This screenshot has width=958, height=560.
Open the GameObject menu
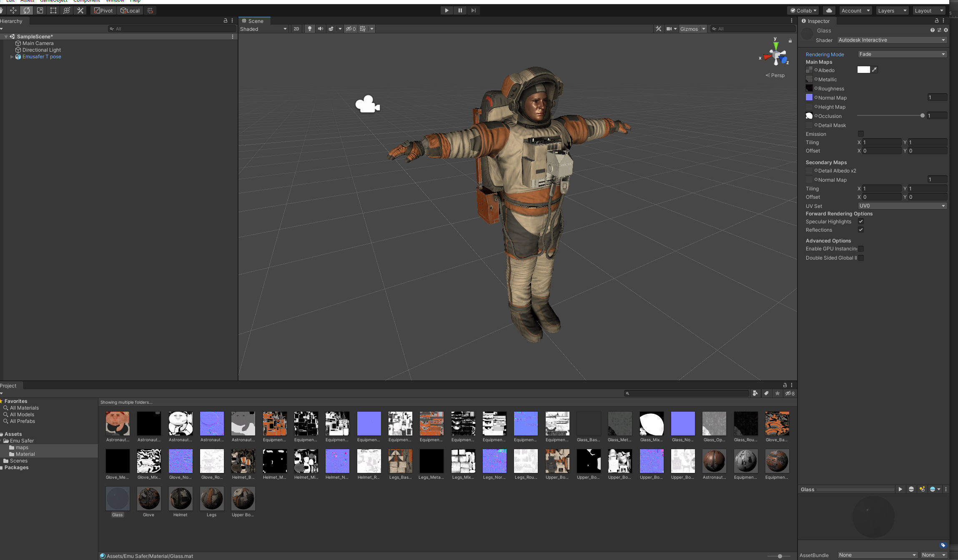click(x=53, y=1)
